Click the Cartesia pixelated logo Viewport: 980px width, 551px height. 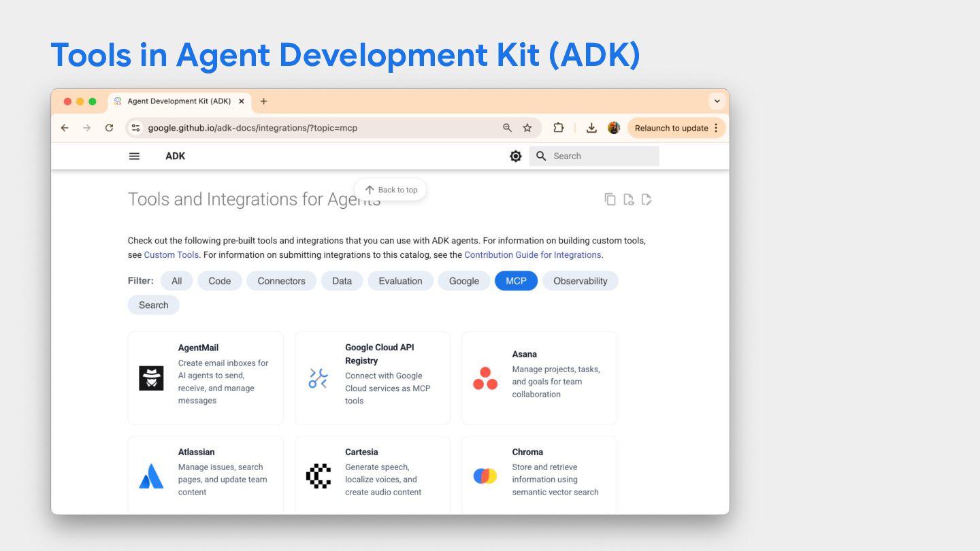click(x=318, y=476)
